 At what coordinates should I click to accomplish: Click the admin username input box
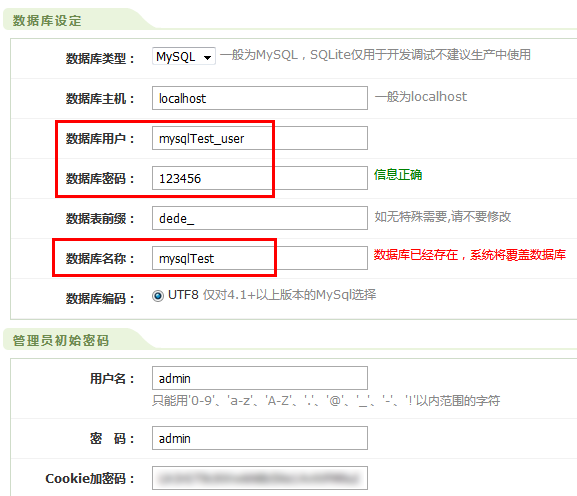(260, 378)
